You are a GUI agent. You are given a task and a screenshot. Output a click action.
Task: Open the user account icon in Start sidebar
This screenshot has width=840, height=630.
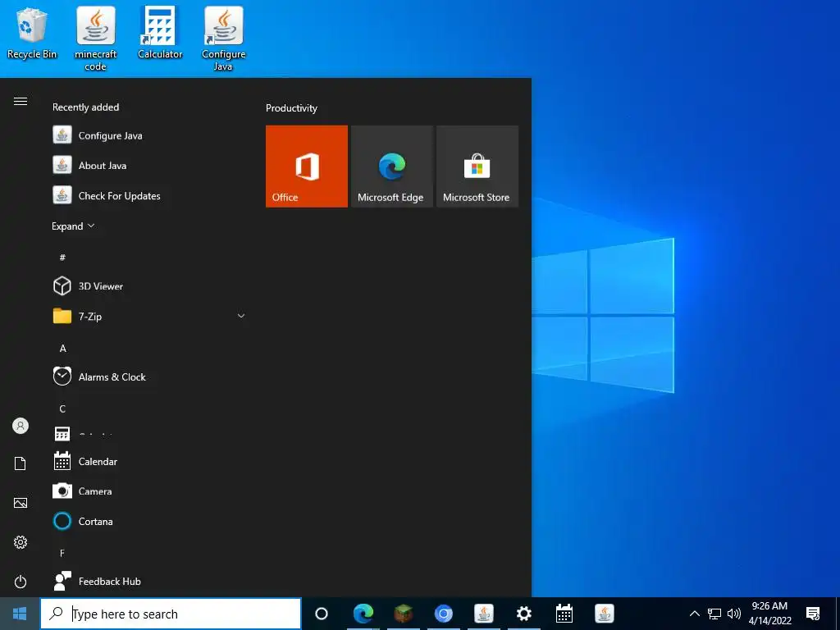click(21, 426)
